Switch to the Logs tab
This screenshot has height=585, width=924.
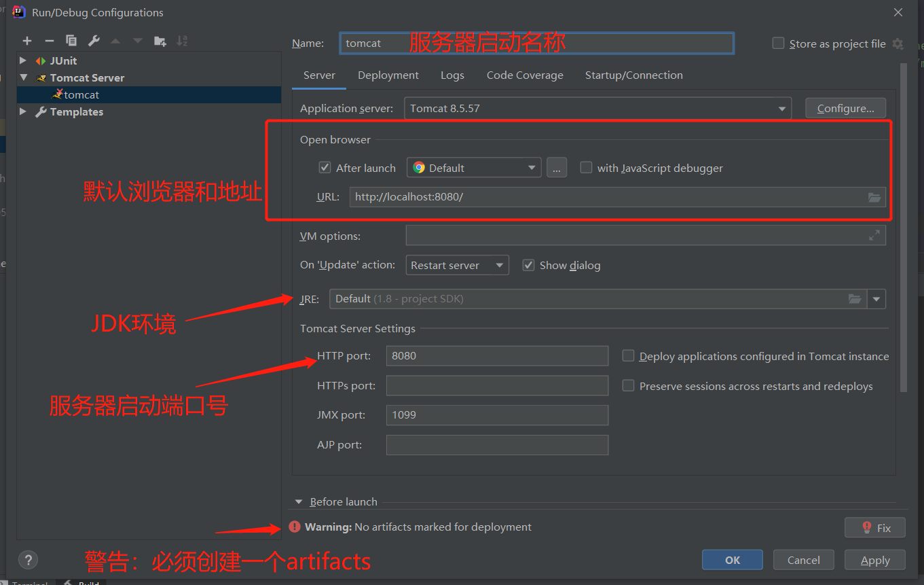[452, 75]
